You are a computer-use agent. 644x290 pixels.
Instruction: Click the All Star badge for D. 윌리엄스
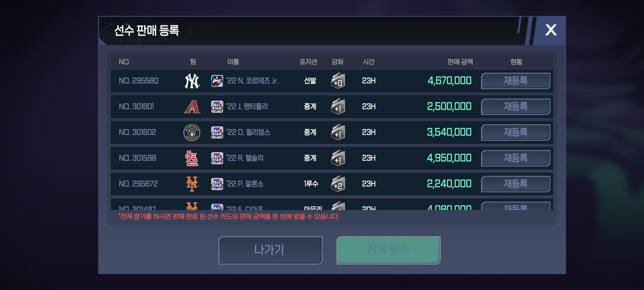point(217,132)
